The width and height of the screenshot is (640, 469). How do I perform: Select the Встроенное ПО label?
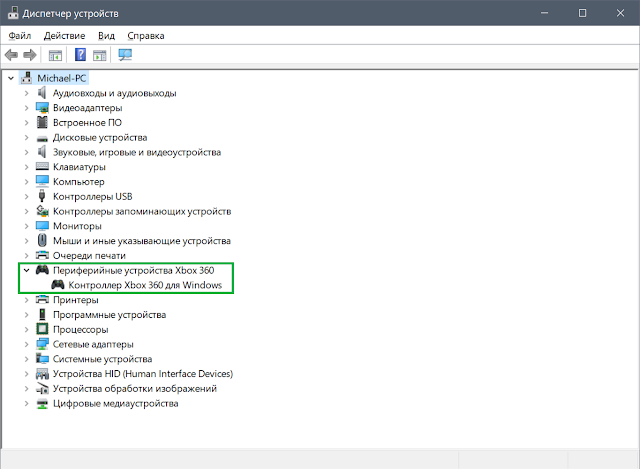pyautogui.click(x=87, y=122)
